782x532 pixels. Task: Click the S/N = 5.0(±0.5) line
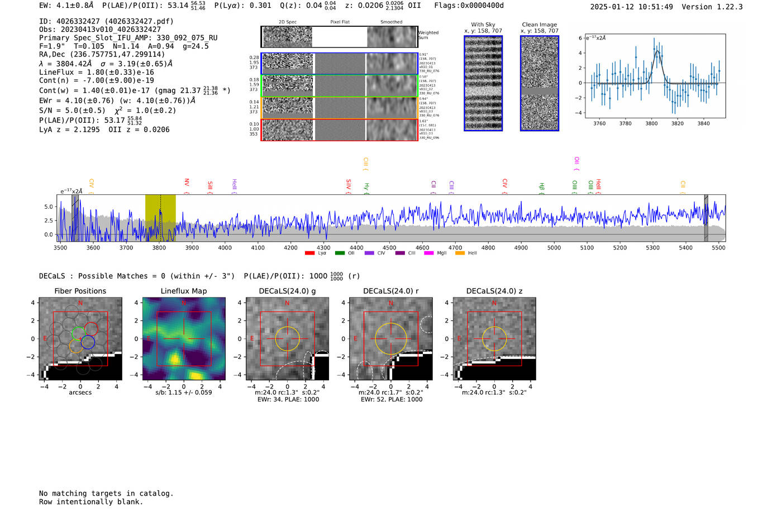pos(108,110)
